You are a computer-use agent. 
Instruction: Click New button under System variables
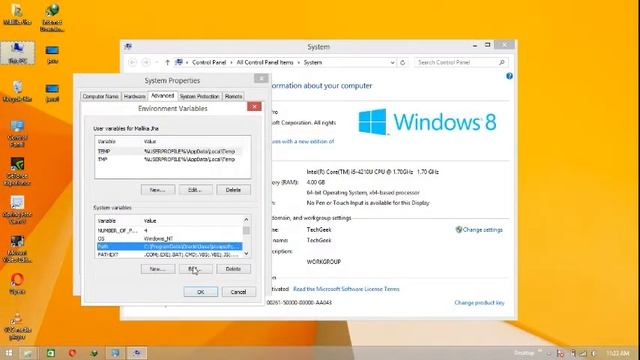pyautogui.click(x=158, y=269)
